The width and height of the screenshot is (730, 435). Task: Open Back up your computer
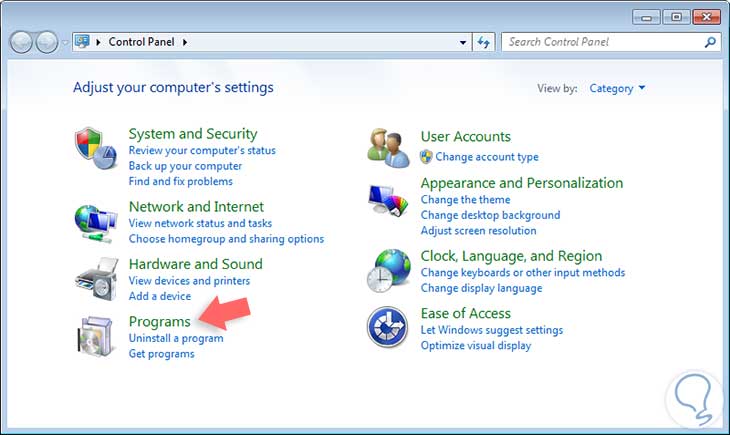pyautogui.click(x=185, y=166)
